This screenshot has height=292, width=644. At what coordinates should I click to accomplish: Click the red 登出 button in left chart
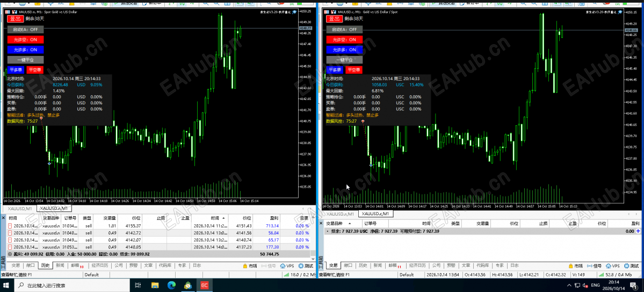pos(16,18)
